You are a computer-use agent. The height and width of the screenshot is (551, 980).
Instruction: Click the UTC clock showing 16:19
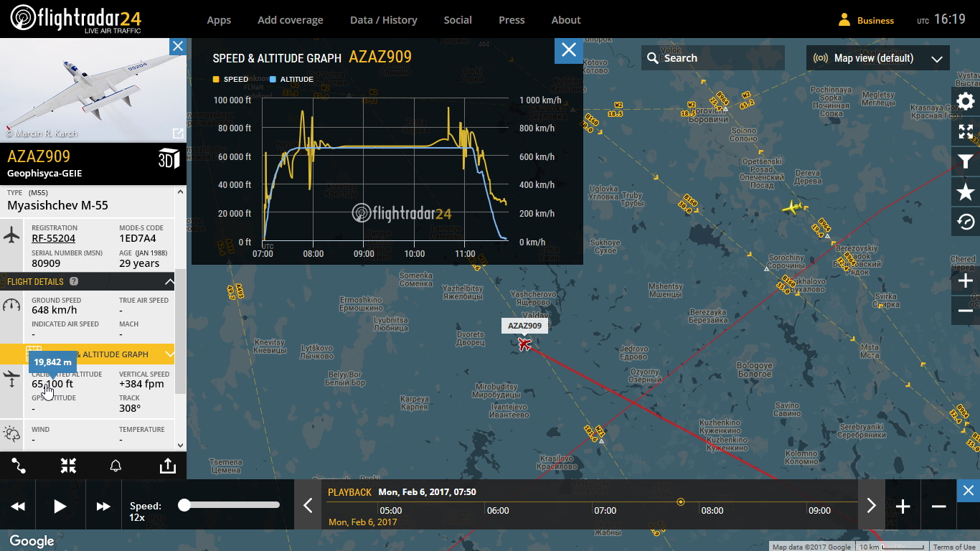coord(941,20)
